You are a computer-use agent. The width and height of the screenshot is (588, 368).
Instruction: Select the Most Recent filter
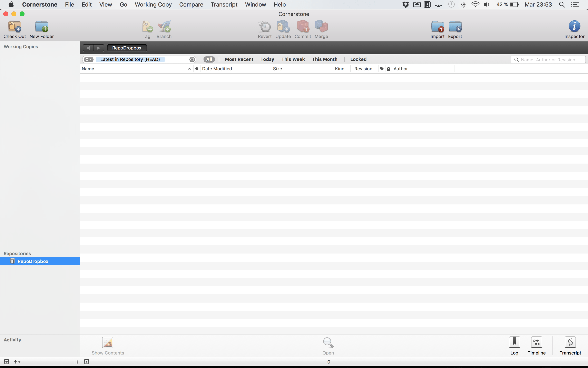pyautogui.click(x=239, y=59)
